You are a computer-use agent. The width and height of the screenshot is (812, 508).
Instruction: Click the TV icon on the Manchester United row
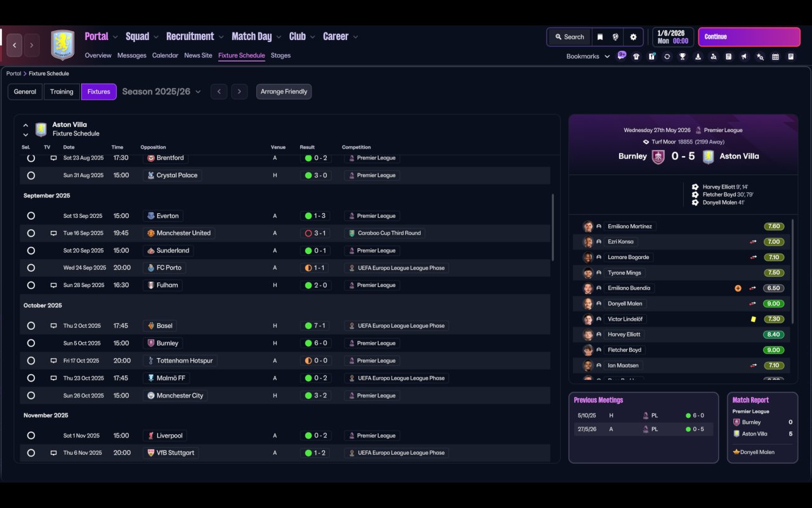pyautogui.click(x=54, y=233)
